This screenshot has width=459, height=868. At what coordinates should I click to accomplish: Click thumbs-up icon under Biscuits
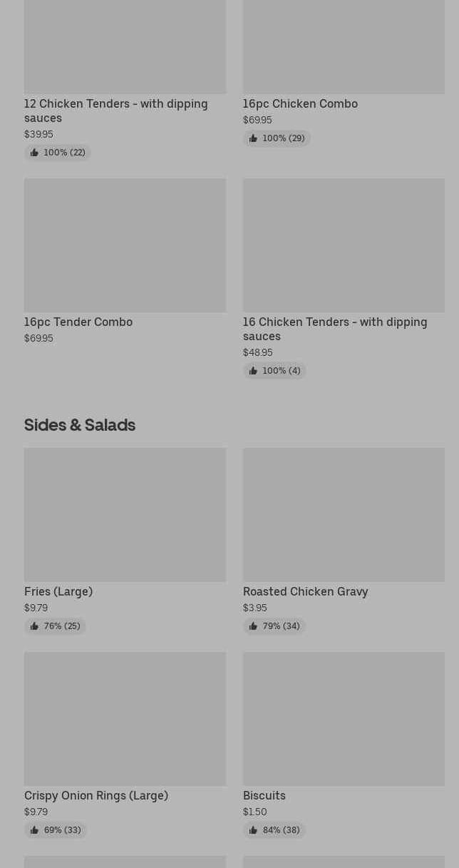pyautogui.click(x=253, y=830)
